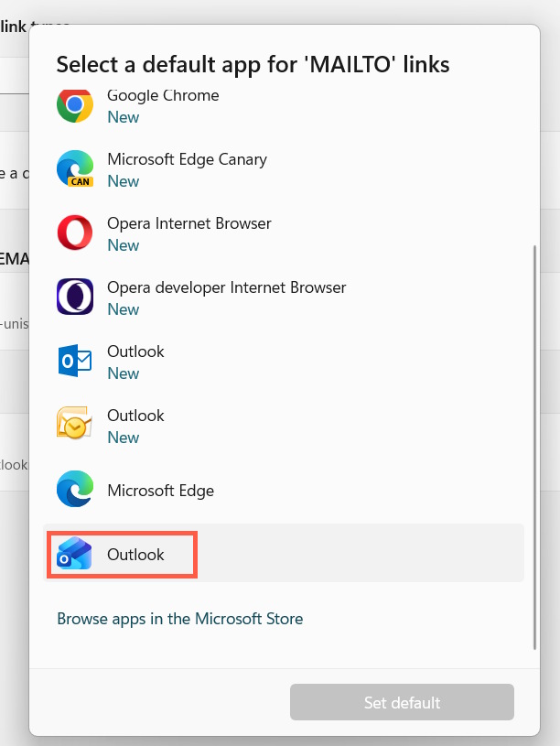
Task: Open Browse apps in the Microsoft Store
Action: point(180,619)
